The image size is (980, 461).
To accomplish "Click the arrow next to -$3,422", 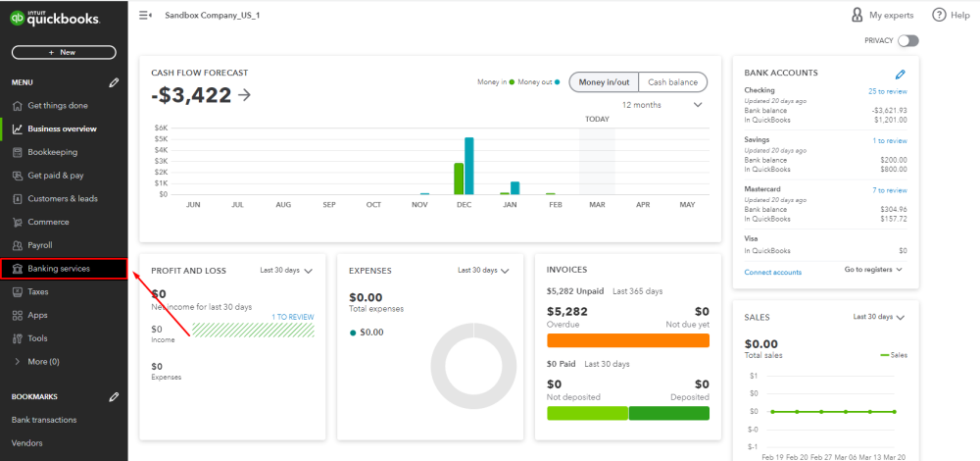I will pos(244,95).
